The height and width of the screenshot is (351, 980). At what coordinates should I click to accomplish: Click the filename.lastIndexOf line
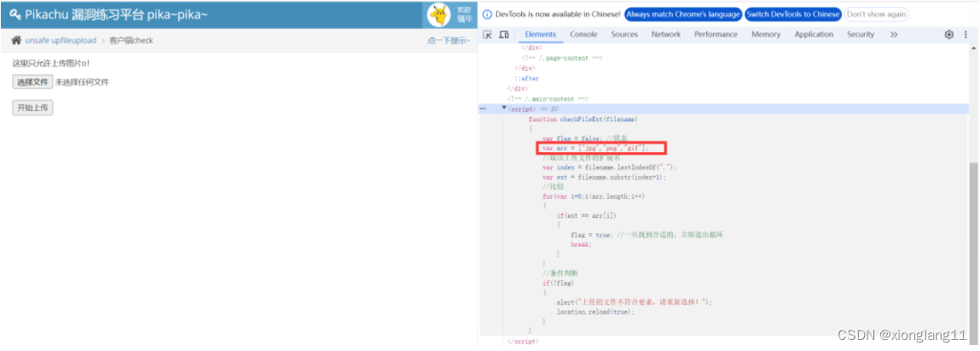click(x=609, y=167)
